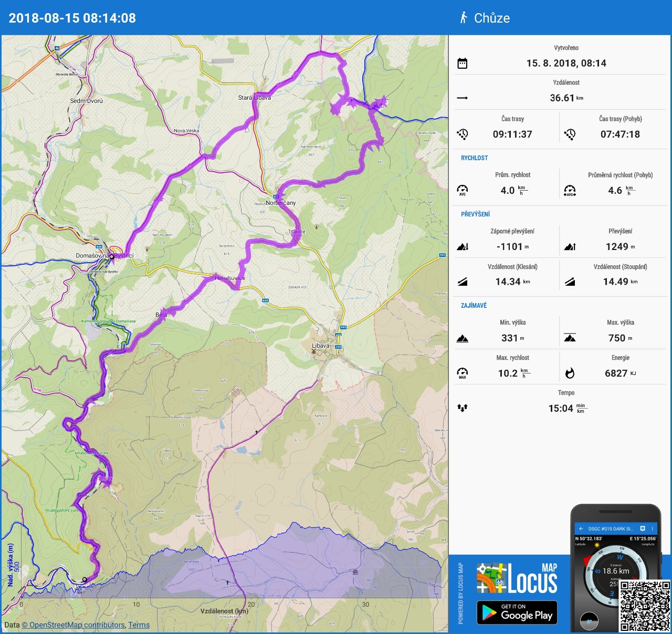Click the max altitude mountain icon beside 750 m
The height and width of the screenshot is (634, 672).
pyautogui.click(x=570, y=338)
